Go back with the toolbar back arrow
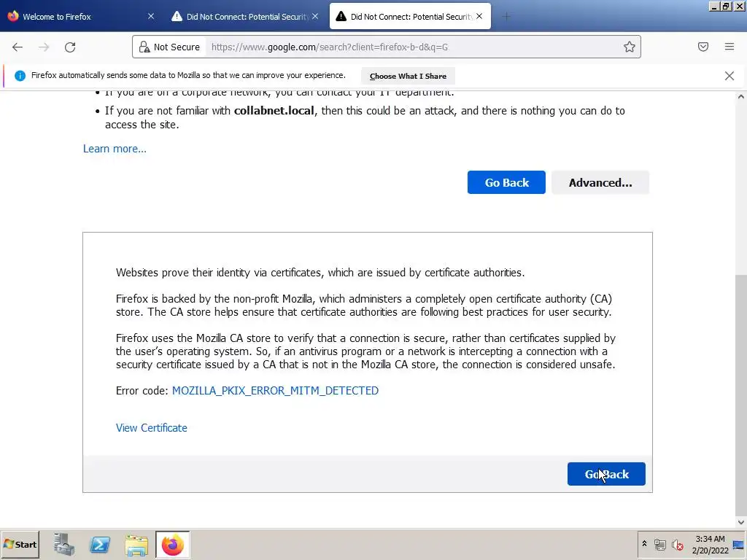The width and height of the screenshot is (747, 560). tap(18, 47)
